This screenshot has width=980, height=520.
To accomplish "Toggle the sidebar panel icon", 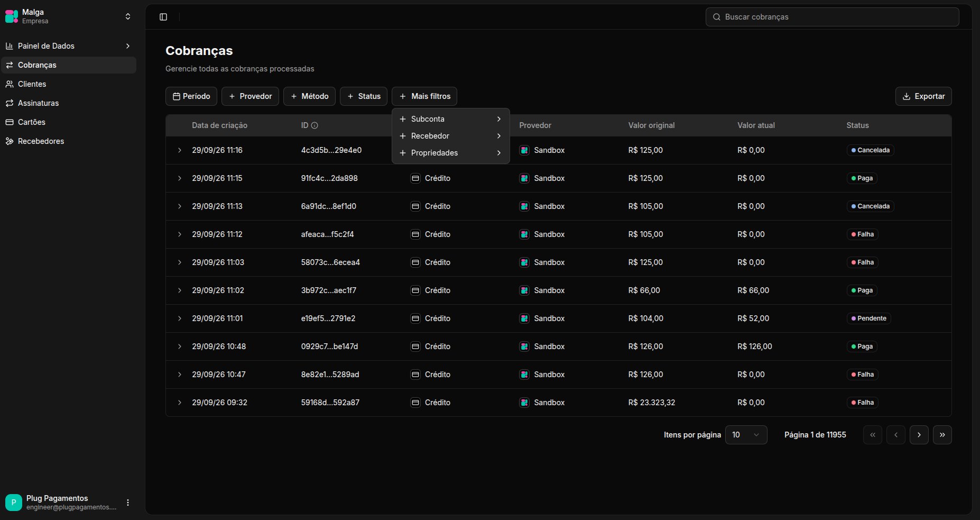I will pyautogui.click(x=163, y=17).
